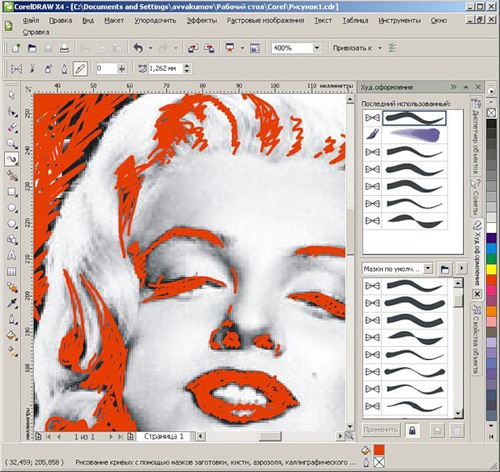Switch to Preset mode on property bar
500x472 pixels.
pos(16,69)
